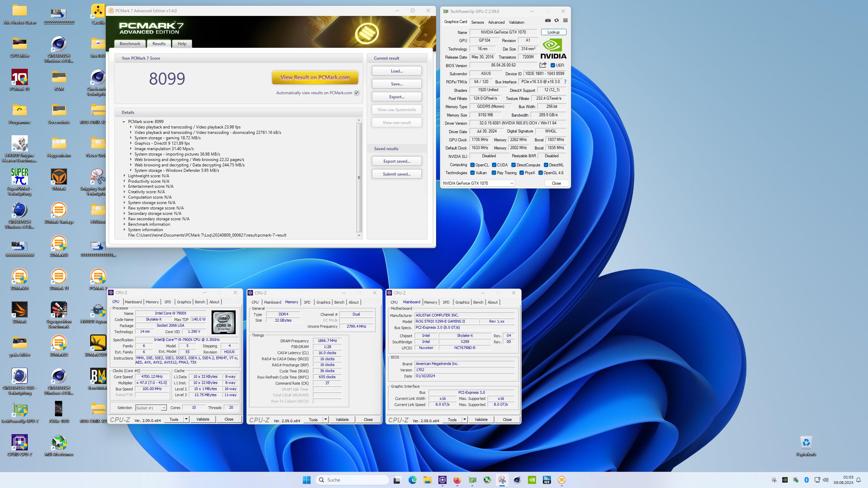
Task: Click the GPU-Z refresh icon
Action: pyautogui.click(x=556, y=21)
